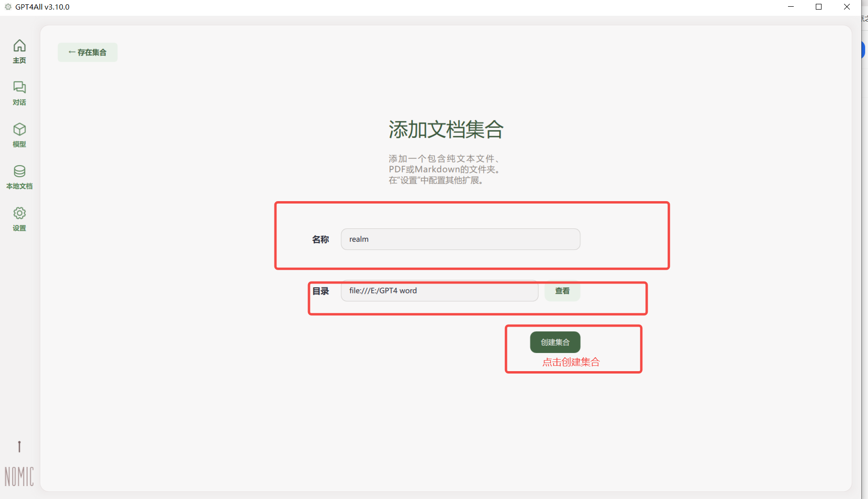
Task: Minimize the GPT4All window
Action: [790, 7]
